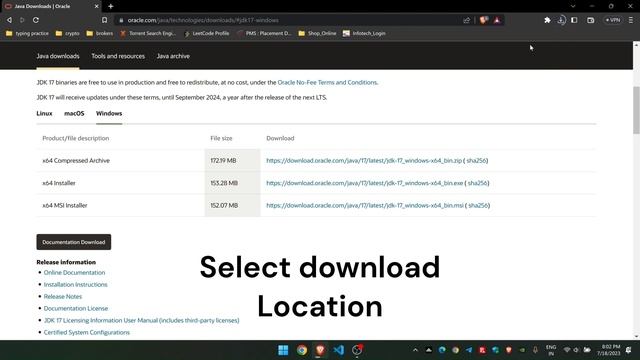
Task: Open the Release Notes link
Action: click(x=63, y=297)
